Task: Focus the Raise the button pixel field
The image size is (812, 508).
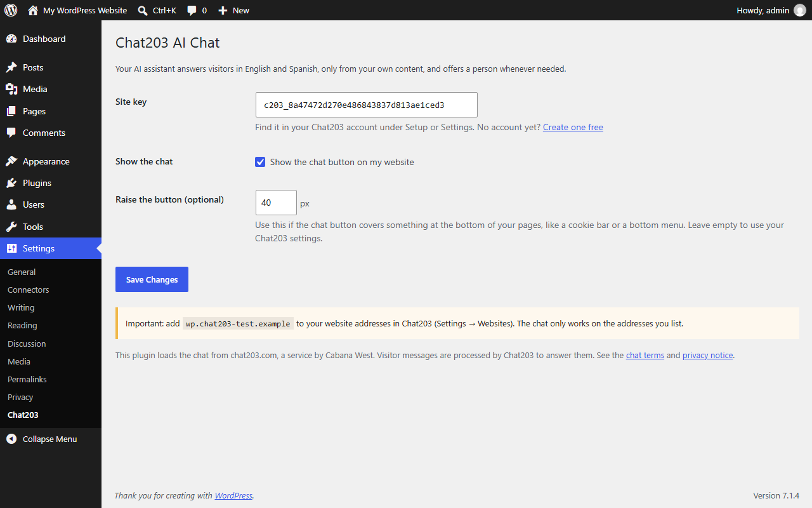Action: [276, 203]
